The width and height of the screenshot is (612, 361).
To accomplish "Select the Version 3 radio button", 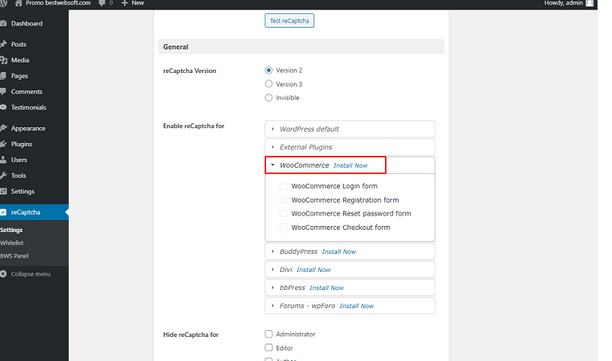I will pos(269,84).
